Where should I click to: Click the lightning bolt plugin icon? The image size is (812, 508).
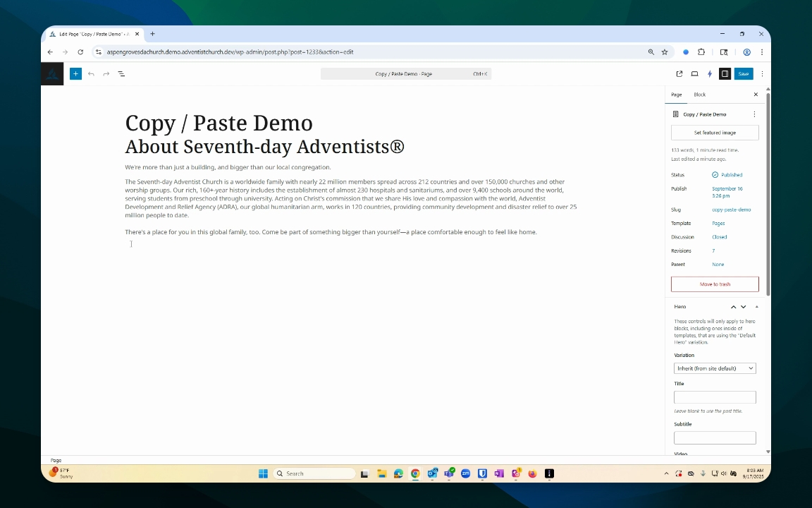pyautogui.click(x=710, y=73)
